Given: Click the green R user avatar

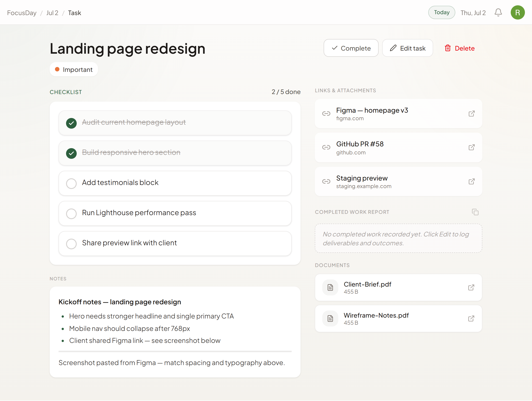Looking at the screenshot, I should [x=518, y=12].
